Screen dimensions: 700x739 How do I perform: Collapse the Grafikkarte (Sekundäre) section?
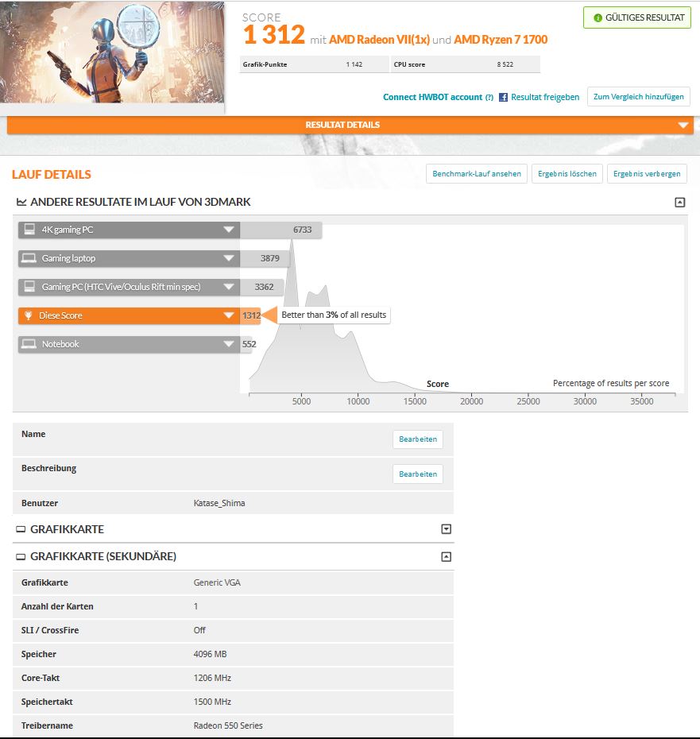tap(446, 556)
